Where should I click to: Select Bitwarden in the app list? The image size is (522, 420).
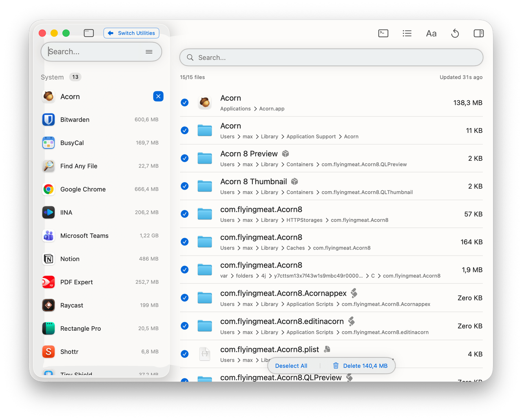(x=101, y=119)
